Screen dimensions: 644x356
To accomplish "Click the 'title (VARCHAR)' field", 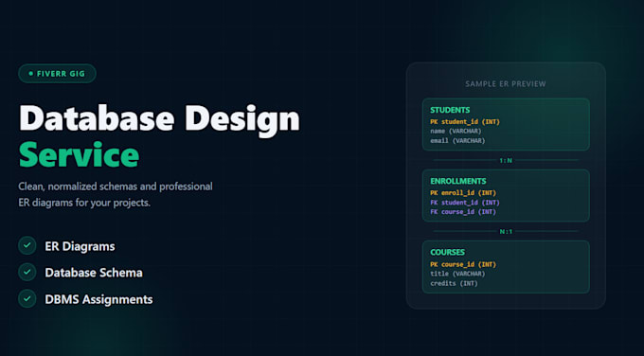I will click(457, 274).
